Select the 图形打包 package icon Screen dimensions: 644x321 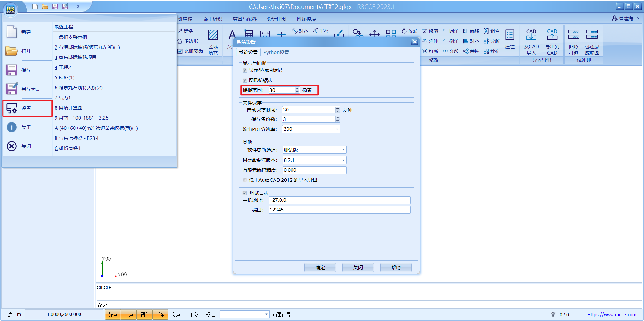(x=573, y=34)
